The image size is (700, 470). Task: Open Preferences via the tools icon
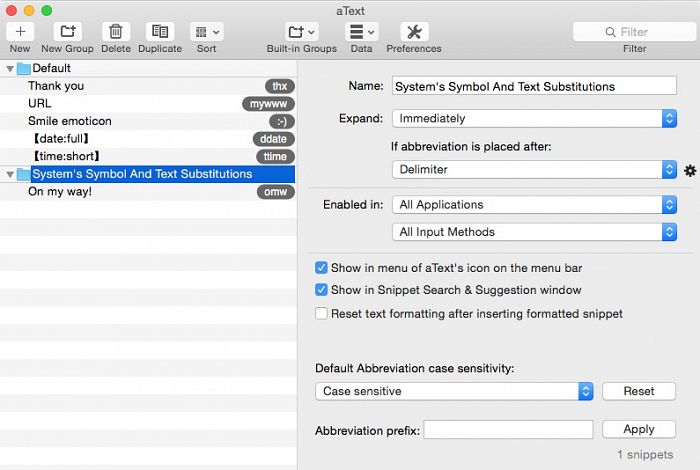(x=414, y=32)
